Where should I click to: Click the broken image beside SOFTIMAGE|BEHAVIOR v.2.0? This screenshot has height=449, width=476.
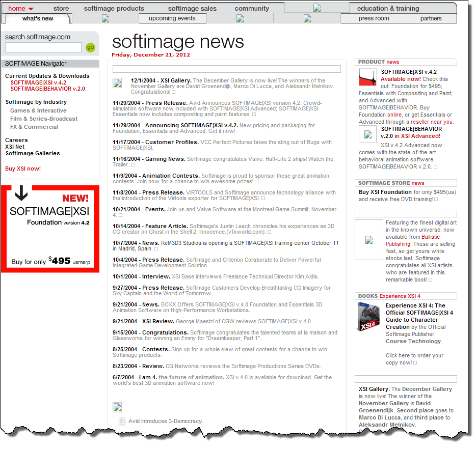[367, 134]
